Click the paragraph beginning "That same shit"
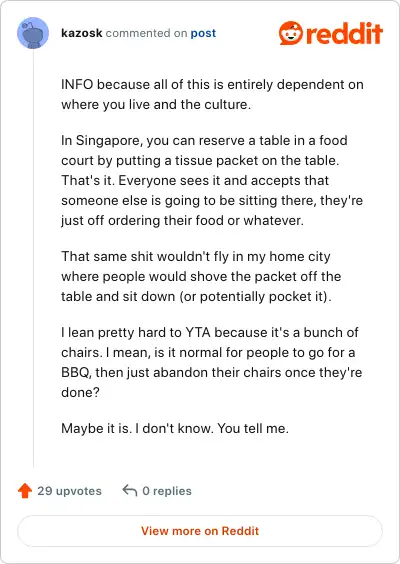 [201, 276]
